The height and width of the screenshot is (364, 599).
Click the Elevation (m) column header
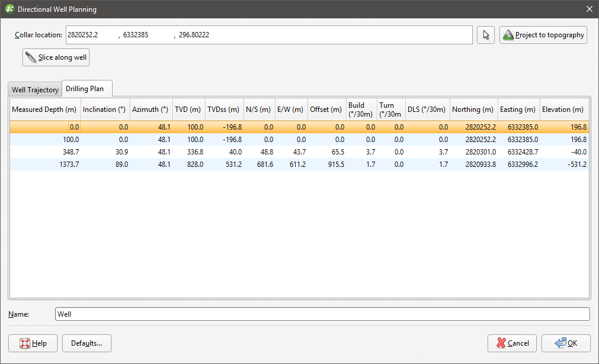(x=563, y=109)
